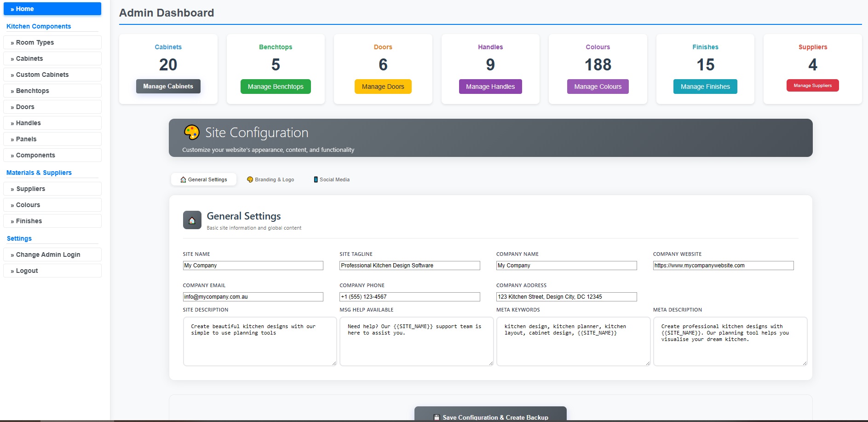
Task: Click the floppy disk icon on Save Configuration button
Action: [x=437, y=417]
